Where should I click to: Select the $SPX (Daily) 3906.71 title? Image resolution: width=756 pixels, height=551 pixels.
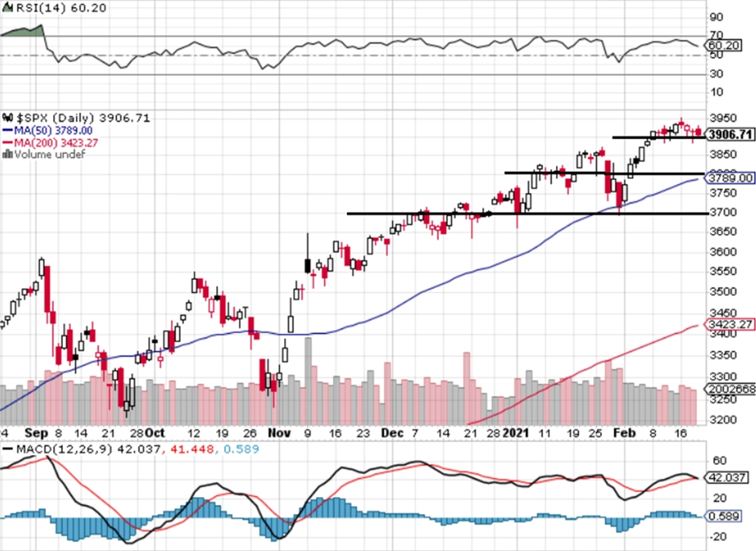coord(83,118)
